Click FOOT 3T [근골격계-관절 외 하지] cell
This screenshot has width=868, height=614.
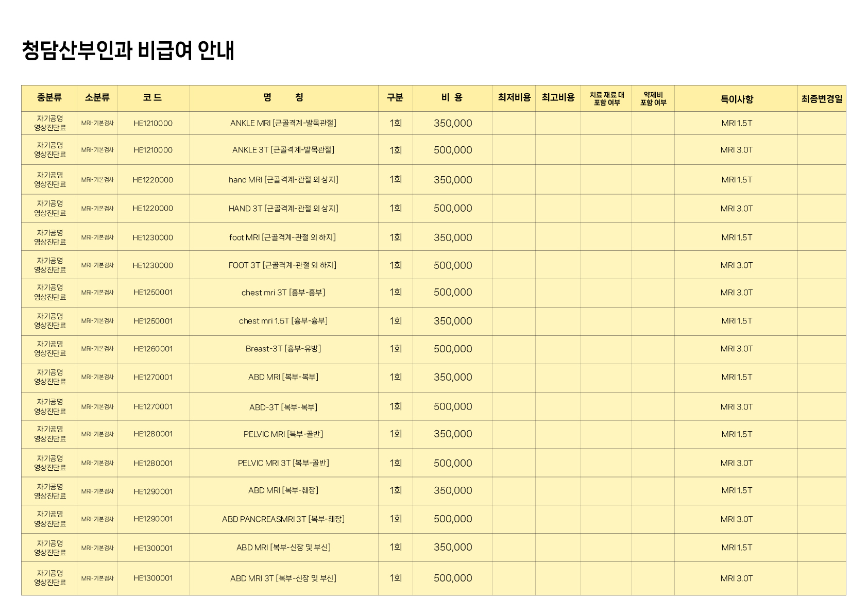coord(283,265)
